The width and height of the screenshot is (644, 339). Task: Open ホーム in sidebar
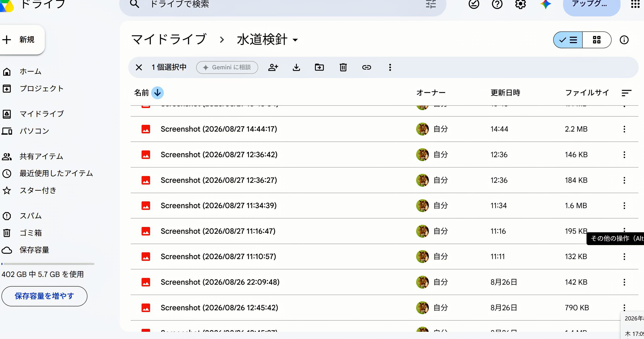click(30, 72)
